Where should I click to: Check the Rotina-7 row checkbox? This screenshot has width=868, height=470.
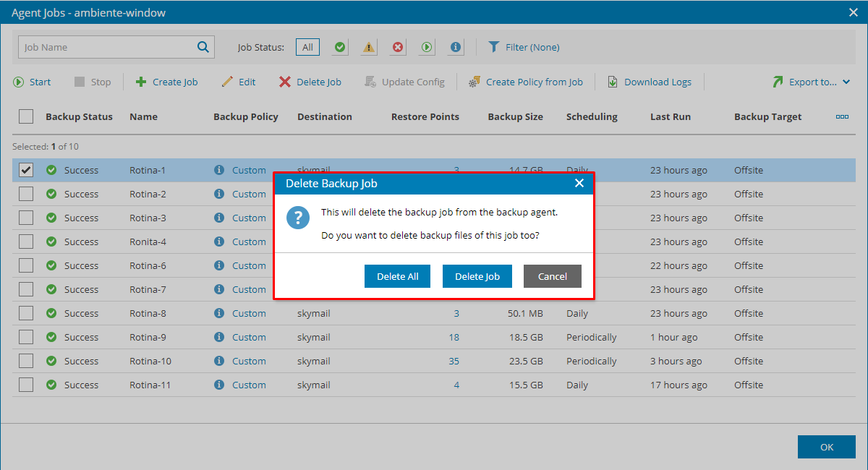26,289
